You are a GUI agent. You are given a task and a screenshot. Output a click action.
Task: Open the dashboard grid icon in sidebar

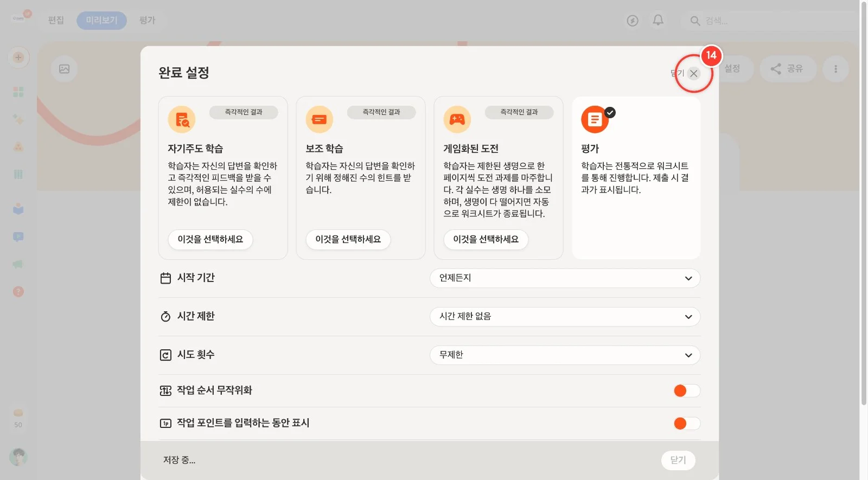[x=18, y=92]
